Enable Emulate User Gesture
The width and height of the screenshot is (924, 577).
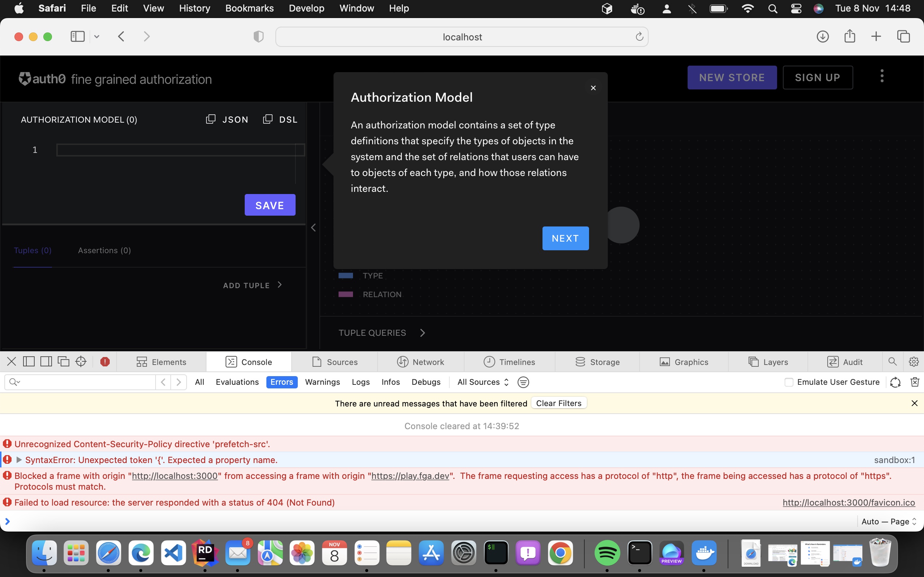point(789,382)
